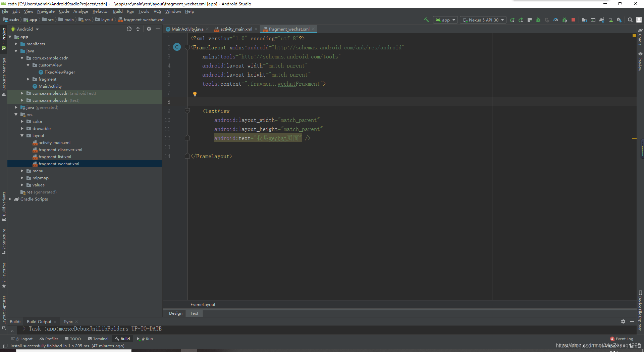The image size is (644, 352).
Task: Open the Logcat tool window
Action: [22, 339]
